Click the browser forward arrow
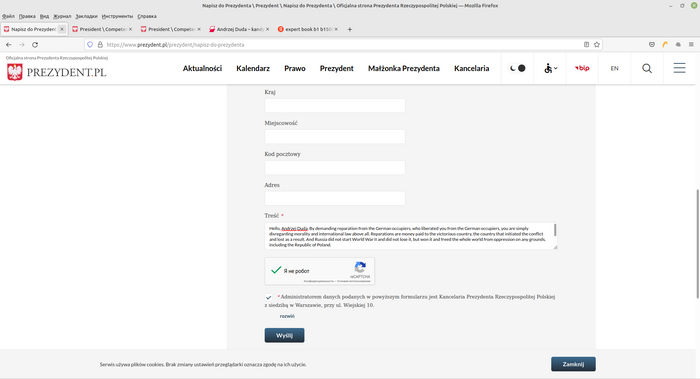Screen dimensions: 700x379 pyautogui.click(x=22, y=45)
